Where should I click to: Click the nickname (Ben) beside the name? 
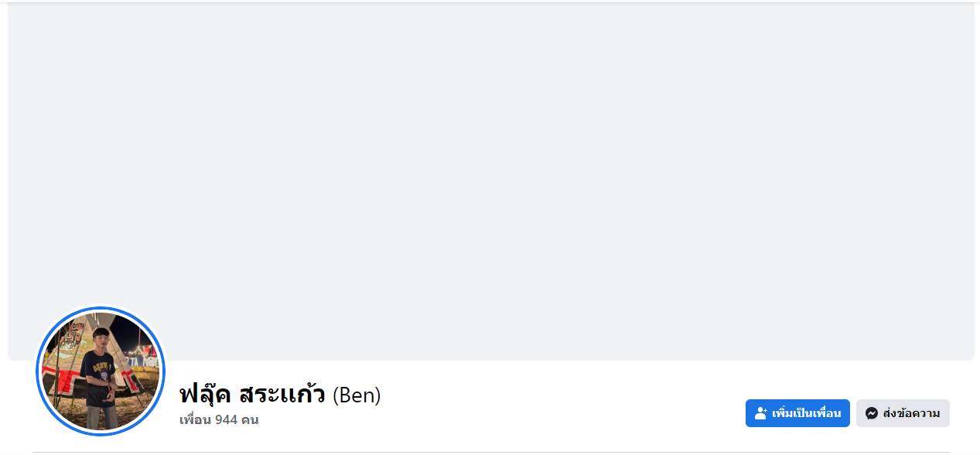pos(357,395)
